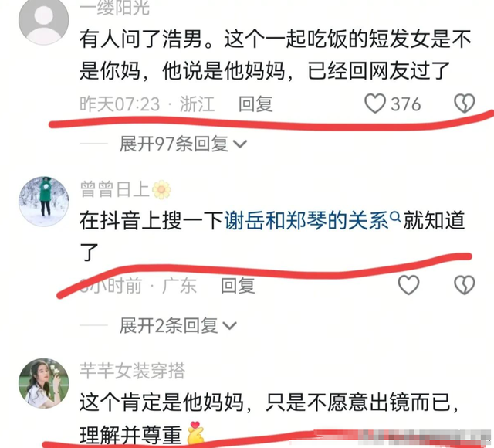Open username 一缕阳光 profile
The image size is (494, 448).
pos(115,8)
